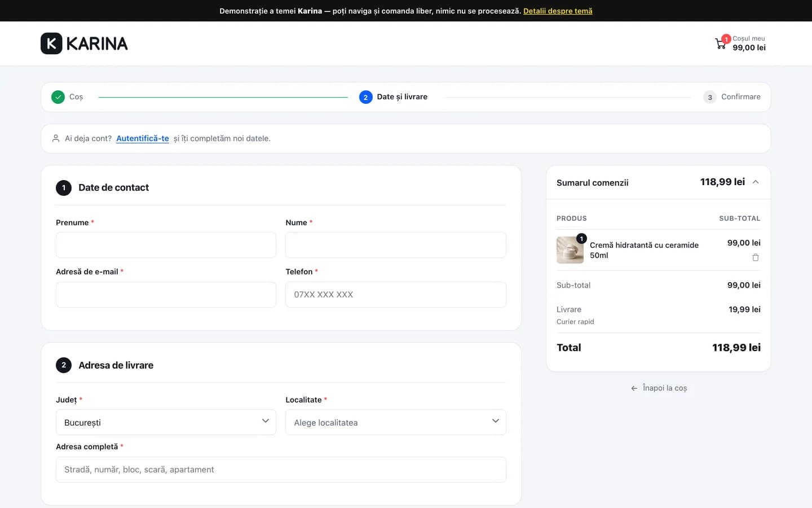
Task: Click the blue step 2 circle
Action: point(365,97)
